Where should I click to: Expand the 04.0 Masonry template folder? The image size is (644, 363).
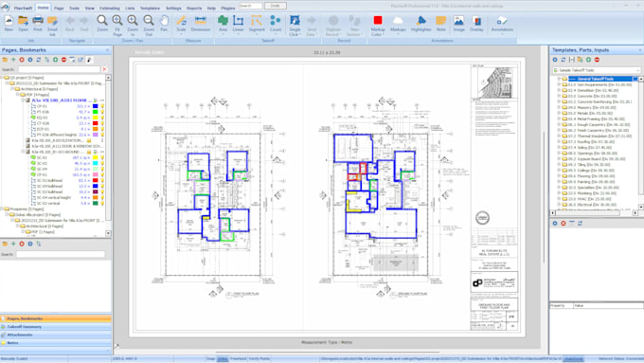[x=559, y=107]
